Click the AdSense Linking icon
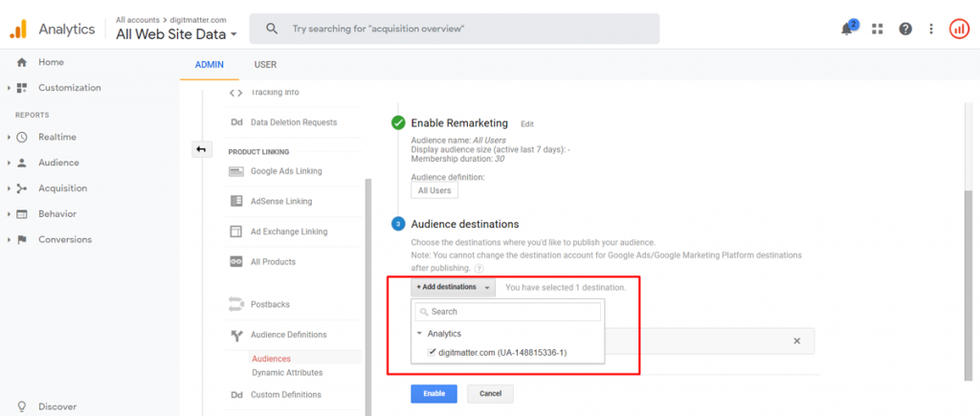The height and width of the screenshot is (416, 980). (235, 201)
